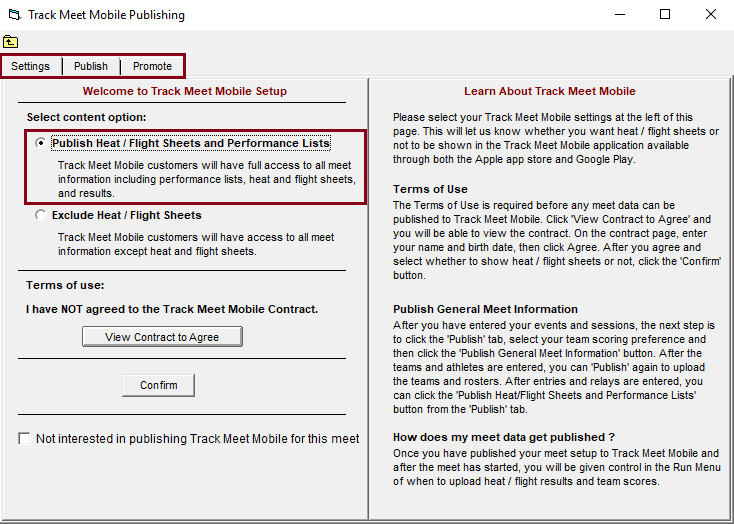Image resolution: width=734 pixels, height=524 pixels.
Task: Minimize the Track Meet Mobile Publishing window
Action: click(x=620, y=15)
